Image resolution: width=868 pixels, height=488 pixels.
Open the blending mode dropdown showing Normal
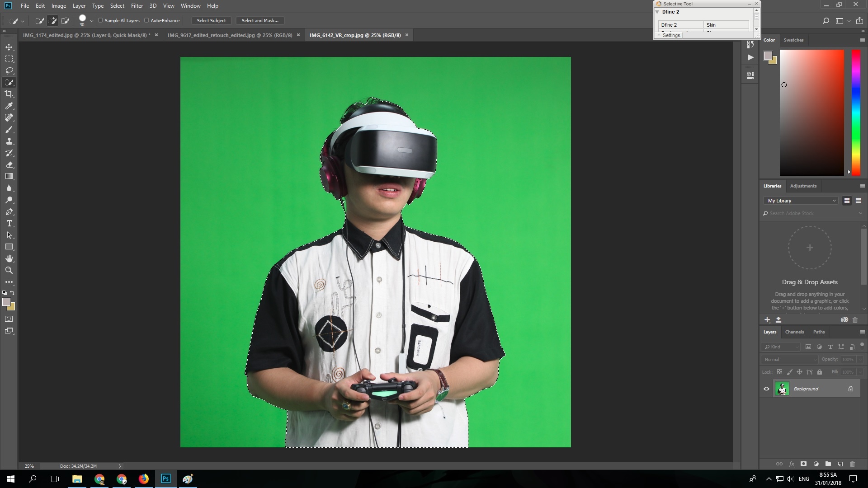point(788,359)
